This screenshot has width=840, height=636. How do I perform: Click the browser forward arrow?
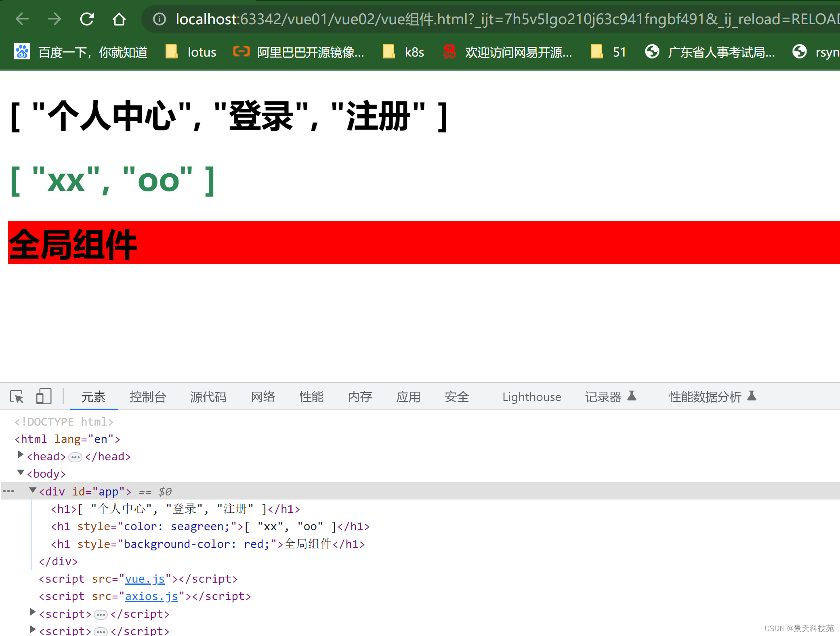pos(55,19)
